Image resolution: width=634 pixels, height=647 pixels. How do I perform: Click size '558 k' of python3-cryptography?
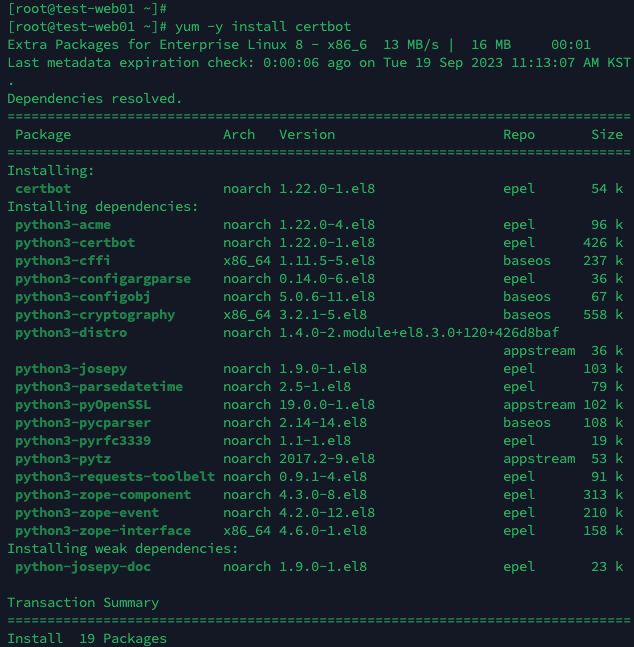click(x=603, y=315)
